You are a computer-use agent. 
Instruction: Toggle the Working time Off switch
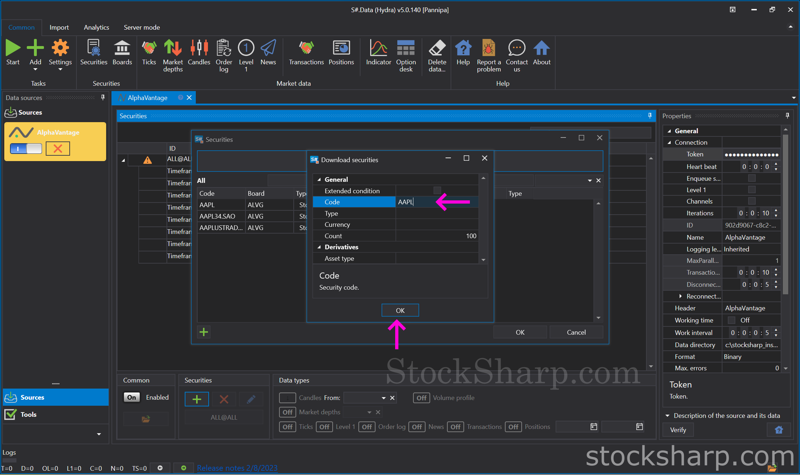coord(744,320)
